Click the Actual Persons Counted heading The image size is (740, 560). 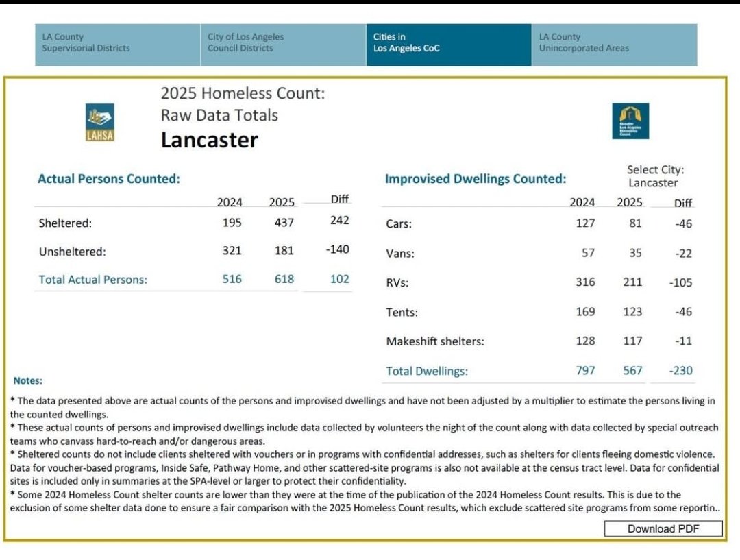[109, 179]
